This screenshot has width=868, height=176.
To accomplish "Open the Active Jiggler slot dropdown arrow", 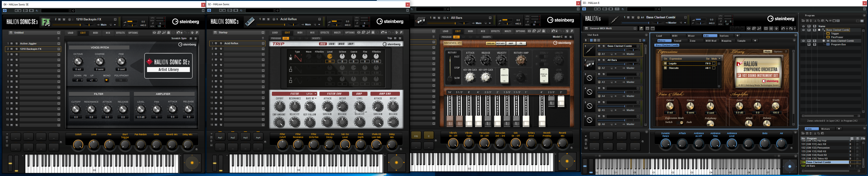I will pyautogui.click(x=59, y=43).
